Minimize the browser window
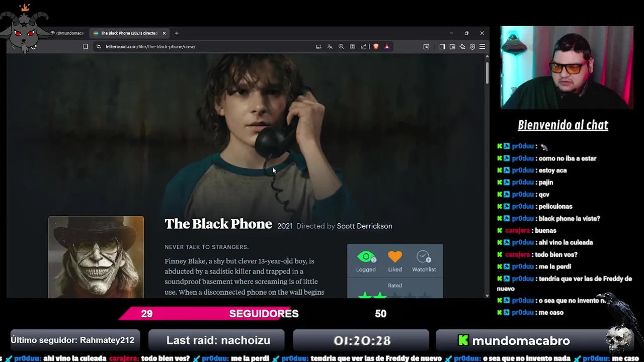 pos(451,33)
